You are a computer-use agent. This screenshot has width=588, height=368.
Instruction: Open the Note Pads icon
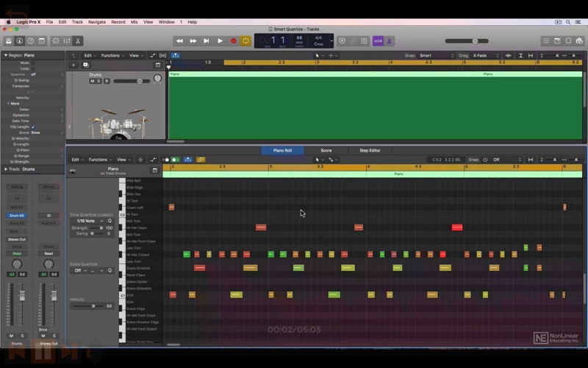(x=557, y=41)
